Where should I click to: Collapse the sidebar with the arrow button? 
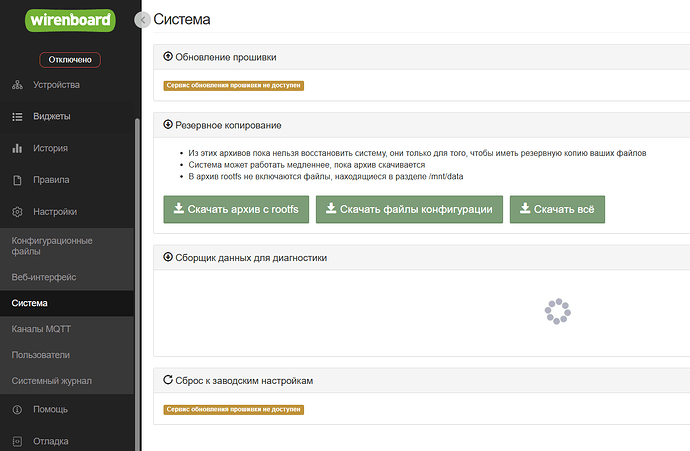143,19
